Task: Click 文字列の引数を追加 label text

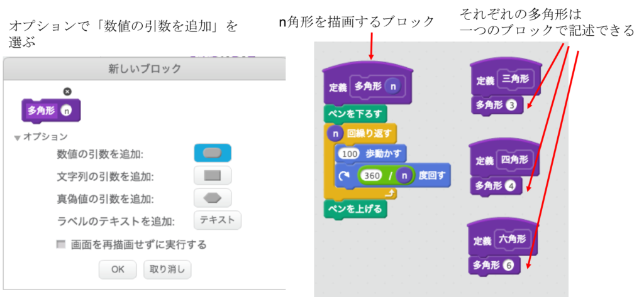Action: (105, 176)
